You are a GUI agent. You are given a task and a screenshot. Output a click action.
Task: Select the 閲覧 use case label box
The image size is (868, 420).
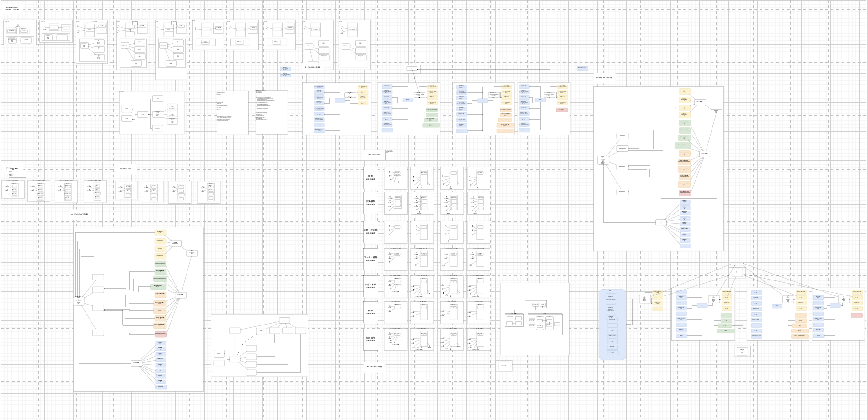pyautogui.click(x=371, y=177)
